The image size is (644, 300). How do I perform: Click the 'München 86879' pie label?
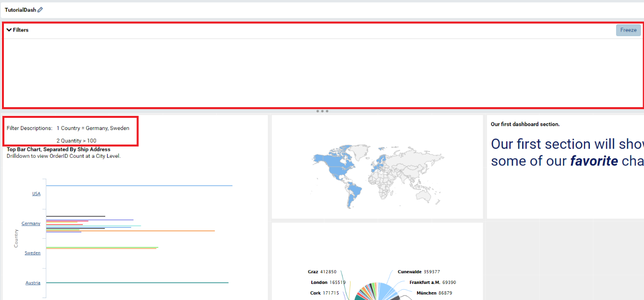(434, 293)
